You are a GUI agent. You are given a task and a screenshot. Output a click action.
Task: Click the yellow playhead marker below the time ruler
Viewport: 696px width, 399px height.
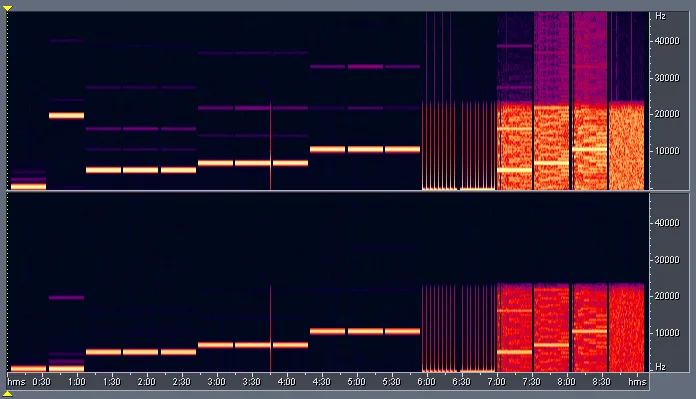[x=8, y=393]
